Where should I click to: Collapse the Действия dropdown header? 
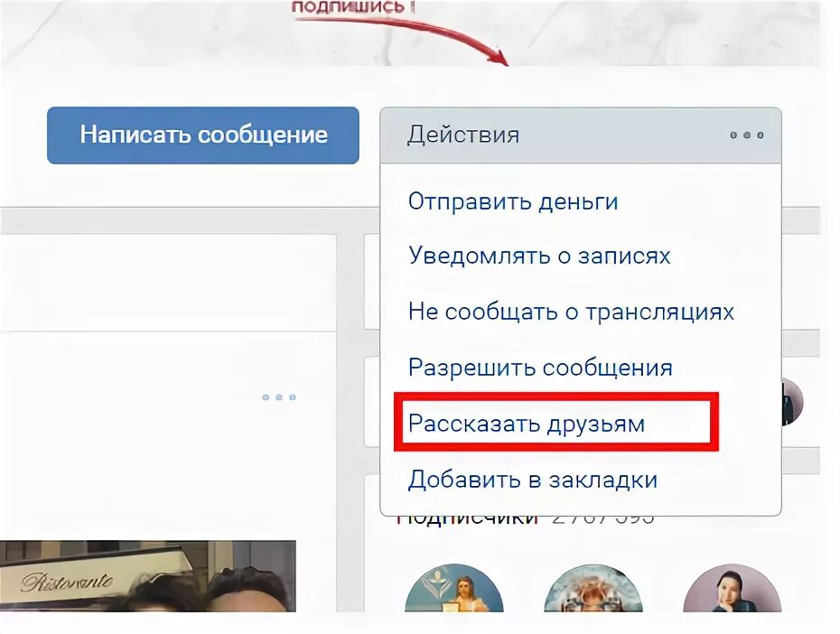pos(581,135)
